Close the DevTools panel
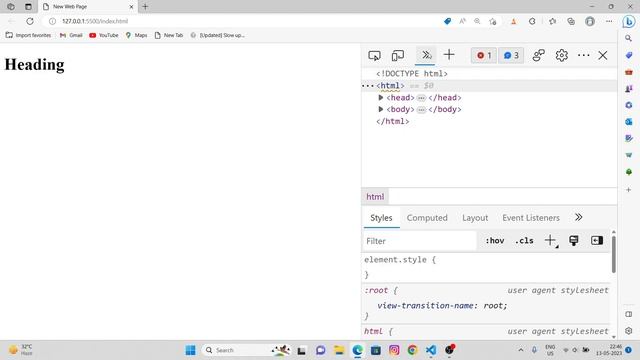The height and width of the screenshot is (360, 640). coord(603,55)
